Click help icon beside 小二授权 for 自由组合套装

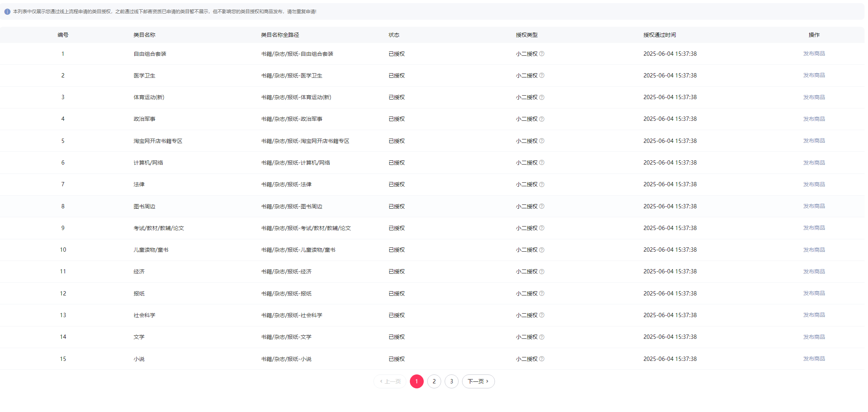542,54
